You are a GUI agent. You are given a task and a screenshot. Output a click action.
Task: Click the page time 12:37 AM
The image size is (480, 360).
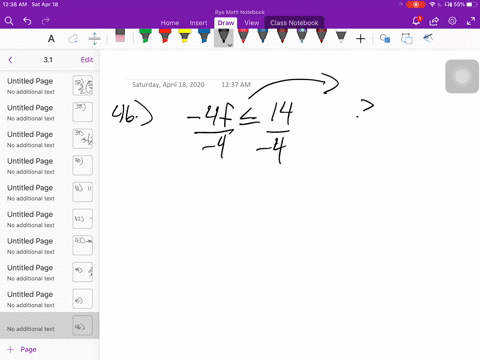pos(236,85)
